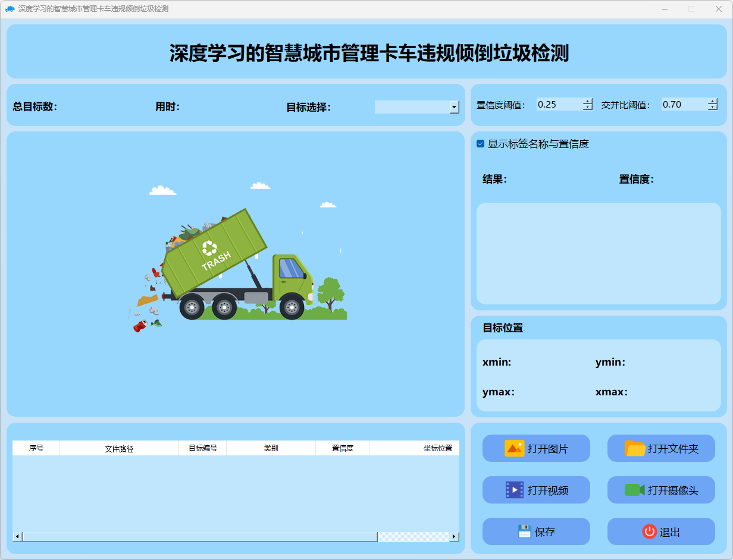Click the green camera icon for 打开摄像头
Image resolution: width=733 pixels, height=560 pixels.
[x=635, y=490]
